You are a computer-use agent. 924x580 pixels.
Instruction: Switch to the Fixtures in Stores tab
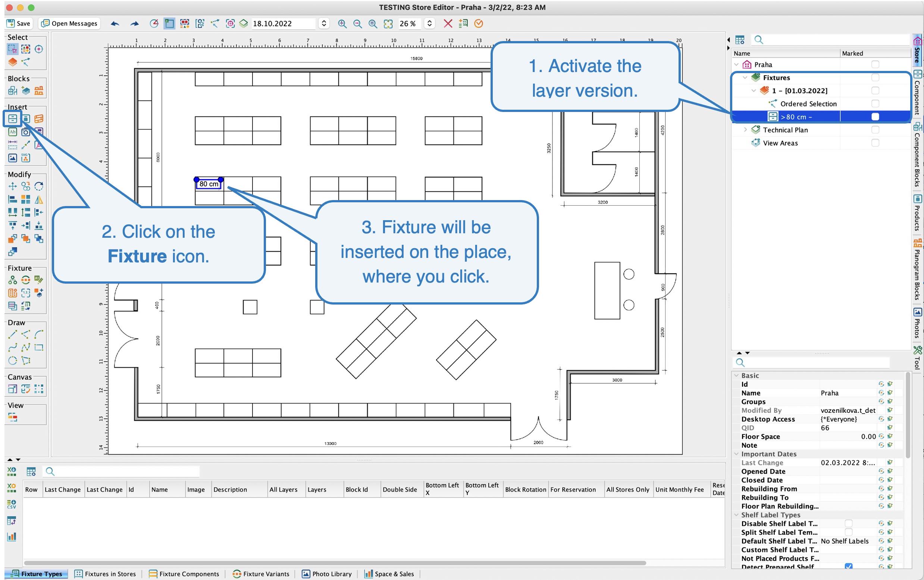click(x=105, y=574)
